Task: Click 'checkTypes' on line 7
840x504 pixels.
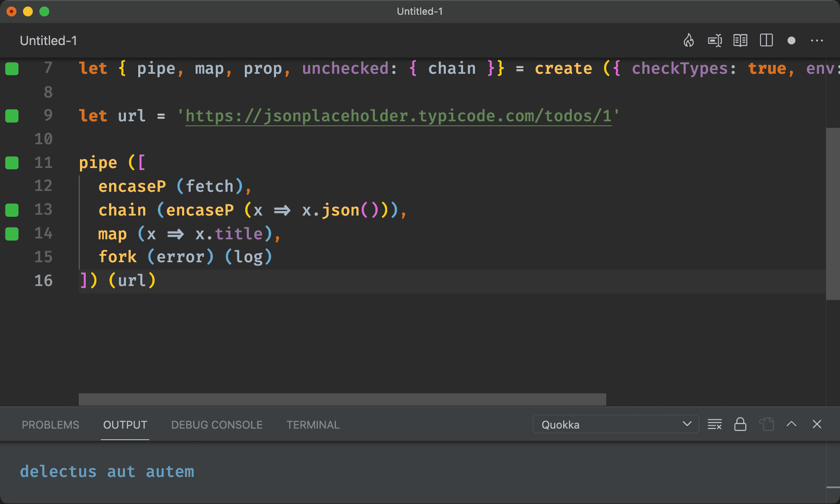Action: click(680, 68)
